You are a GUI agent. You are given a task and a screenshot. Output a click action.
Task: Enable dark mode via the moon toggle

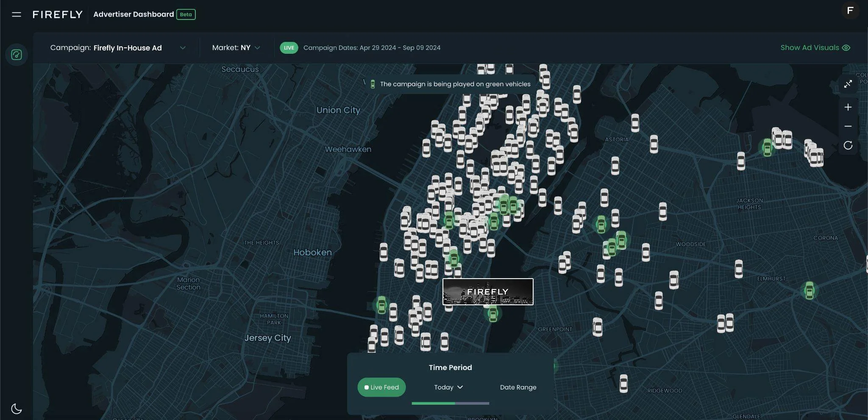16,408
